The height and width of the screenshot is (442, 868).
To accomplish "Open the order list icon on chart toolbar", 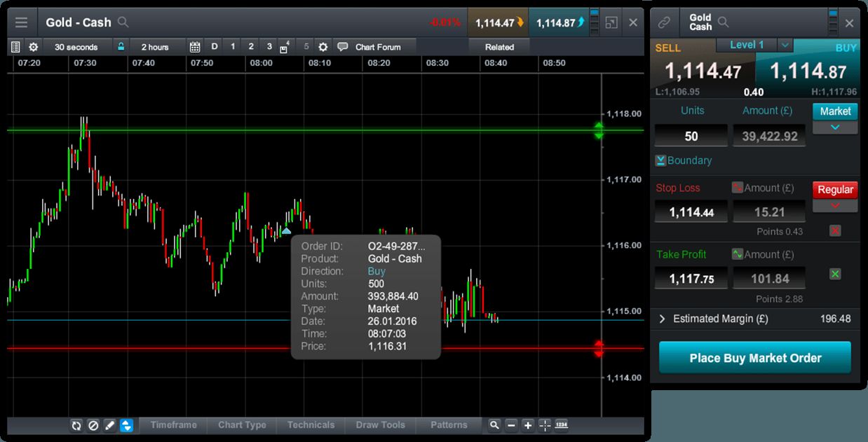I will 15,46.
